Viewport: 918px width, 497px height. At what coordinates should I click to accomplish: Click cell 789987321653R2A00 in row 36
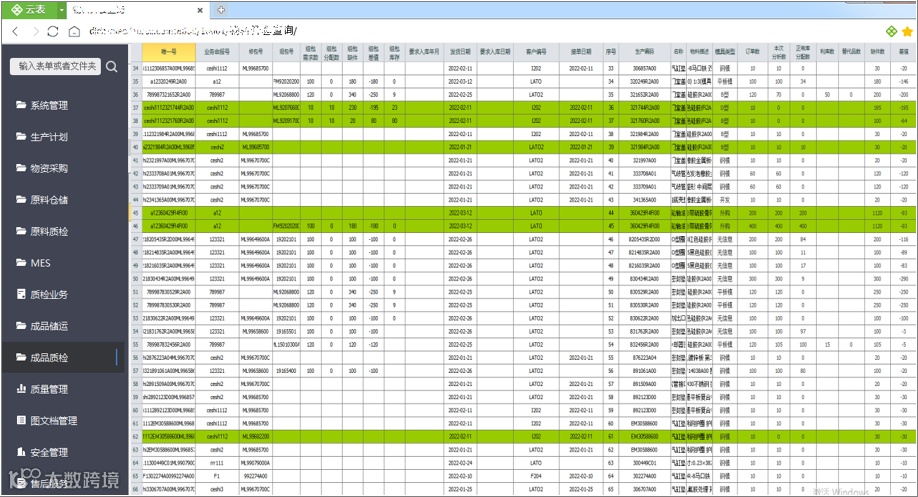coord(169,95)
